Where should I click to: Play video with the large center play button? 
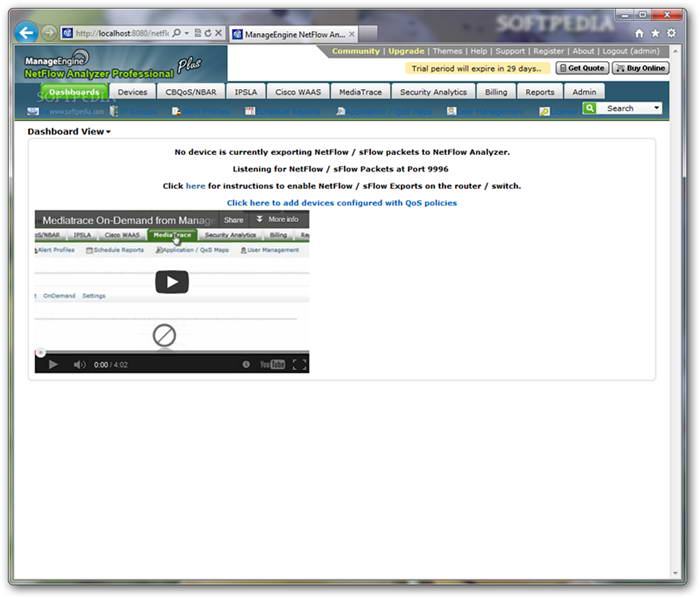[x=172, y=282]
